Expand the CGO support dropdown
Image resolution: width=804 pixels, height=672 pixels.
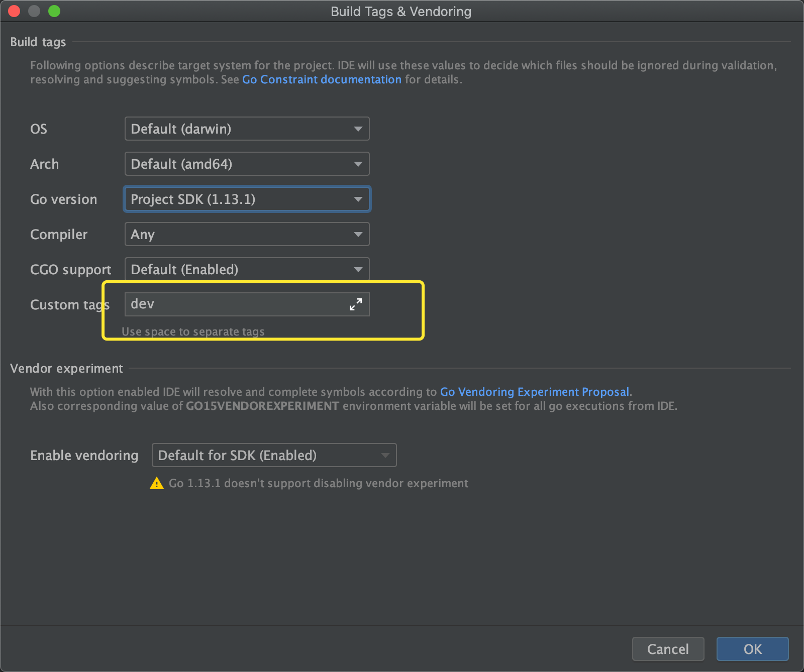coord(247,270)
